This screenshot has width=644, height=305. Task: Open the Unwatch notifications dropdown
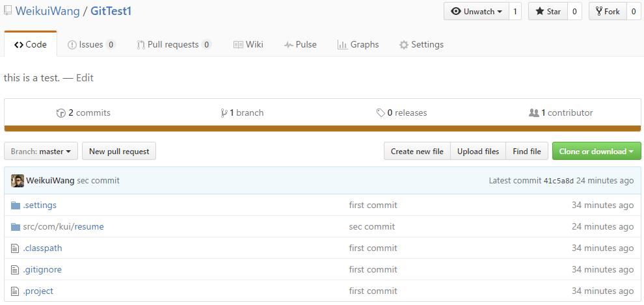(476, 11)
